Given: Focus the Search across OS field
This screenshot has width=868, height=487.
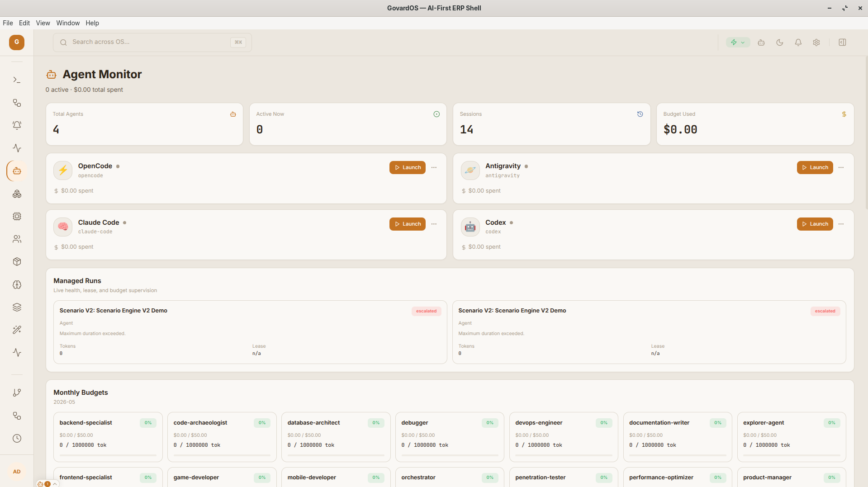Looking at the screenshot, I should (152, 42).
